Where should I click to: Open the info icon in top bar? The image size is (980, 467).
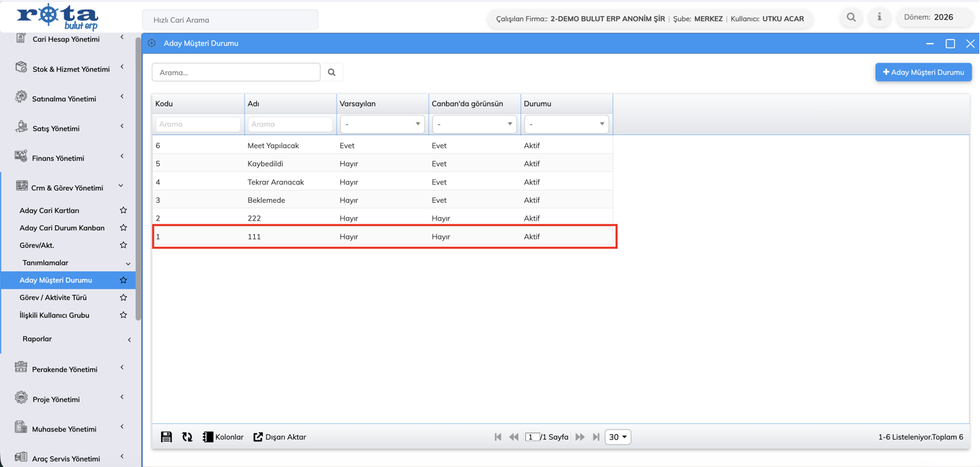(879, 17)
